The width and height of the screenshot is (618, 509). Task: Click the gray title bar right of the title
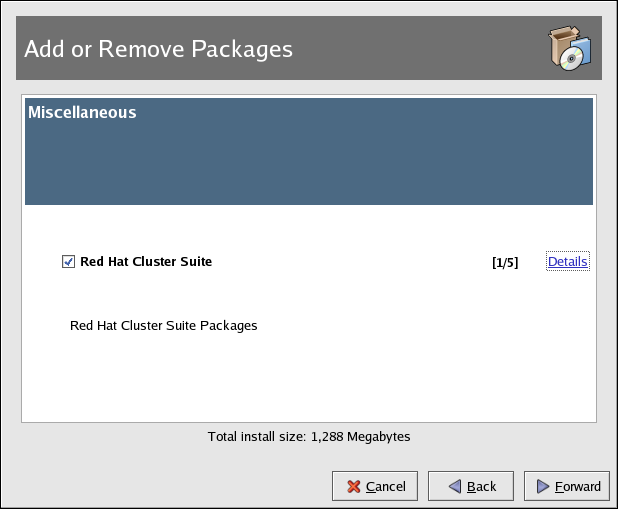click(x=420, y=48)
